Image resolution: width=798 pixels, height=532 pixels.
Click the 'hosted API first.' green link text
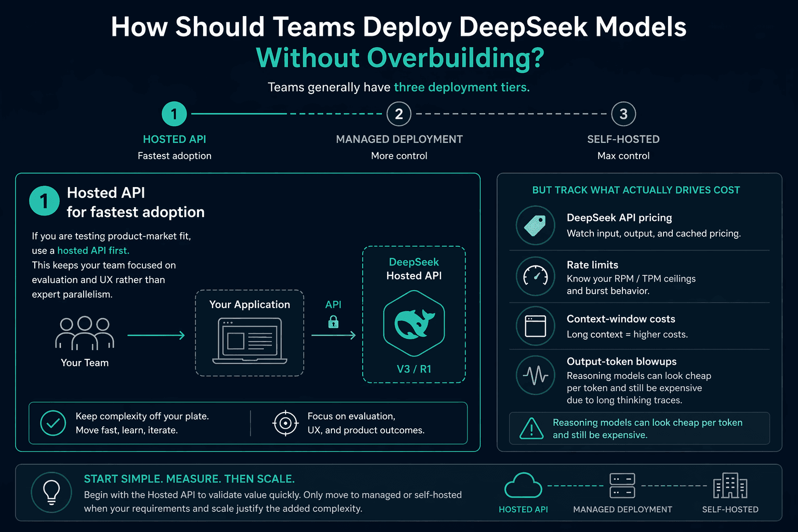click(93, 250)
